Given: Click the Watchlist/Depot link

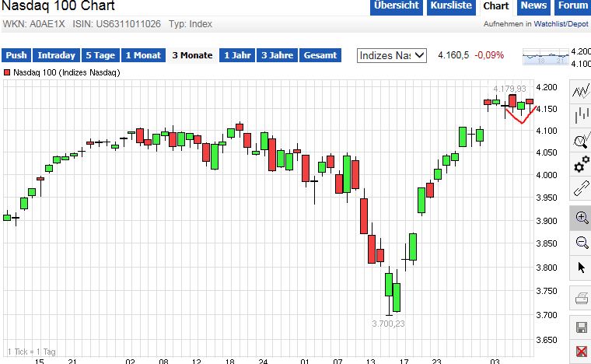Looking at the screenshot, I should tap(561, 24).
